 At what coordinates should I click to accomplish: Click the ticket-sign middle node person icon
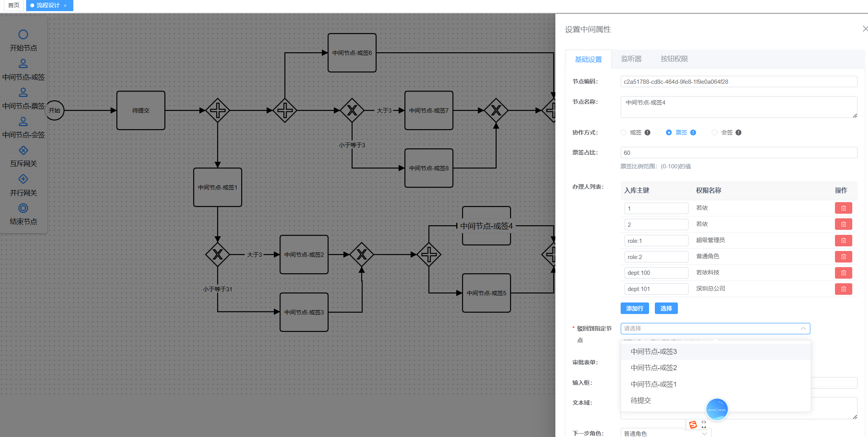click(x=23, y=92)
